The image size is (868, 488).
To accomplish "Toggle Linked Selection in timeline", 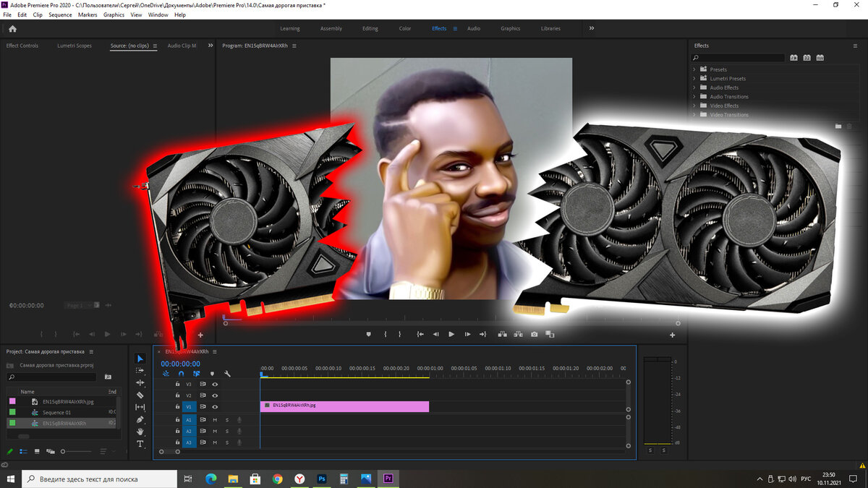I will coord(197,374).
